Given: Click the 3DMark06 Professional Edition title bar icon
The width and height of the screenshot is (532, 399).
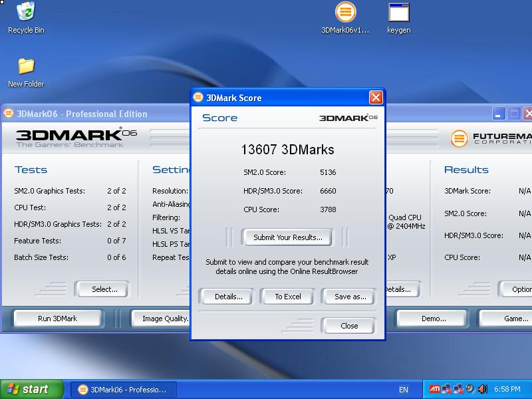Looking at the screenshot, I should pyautogui.click(x=9, y=114).
